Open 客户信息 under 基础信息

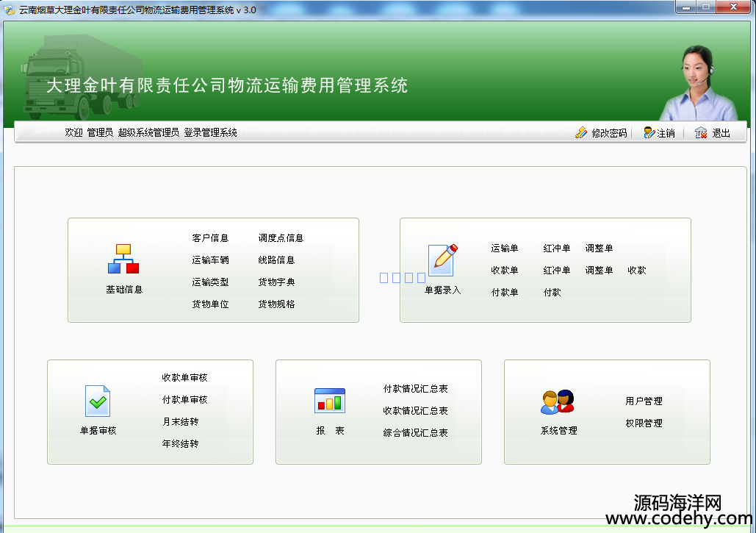(x=210, y=237)
